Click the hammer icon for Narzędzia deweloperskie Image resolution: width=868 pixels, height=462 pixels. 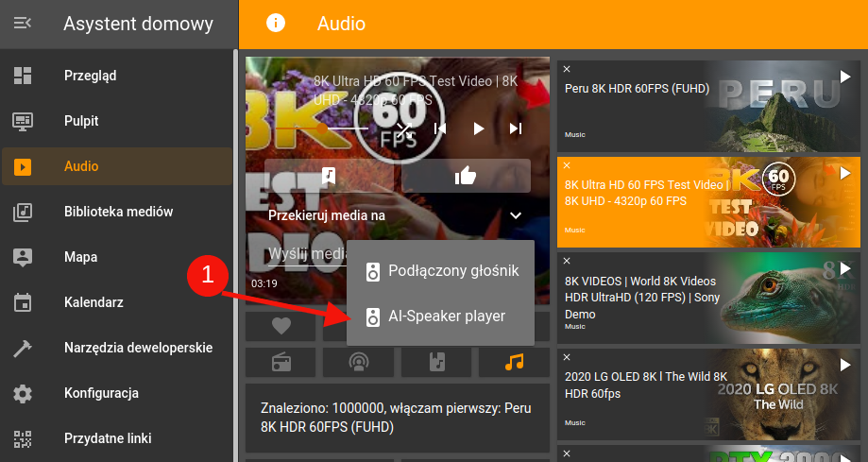[23, 348]
